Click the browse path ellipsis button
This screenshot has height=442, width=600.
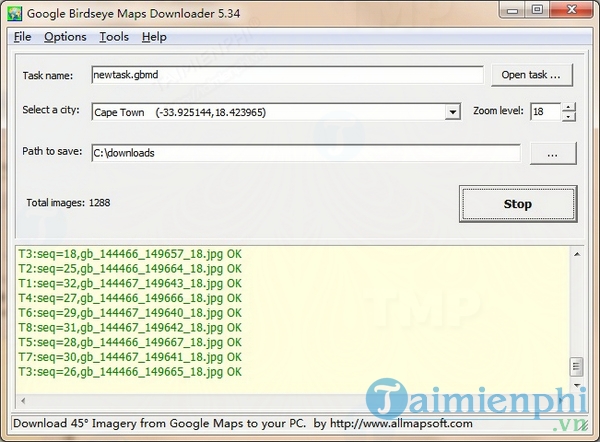click(553, 154)
